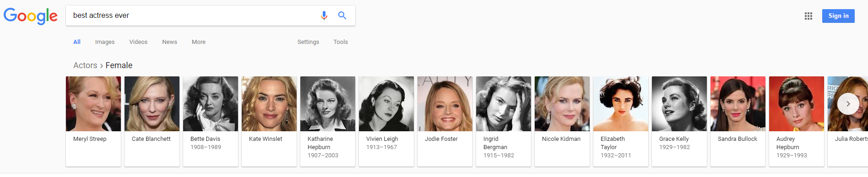
Task: Select the Bette Davis photo
Action: (211, 104)
